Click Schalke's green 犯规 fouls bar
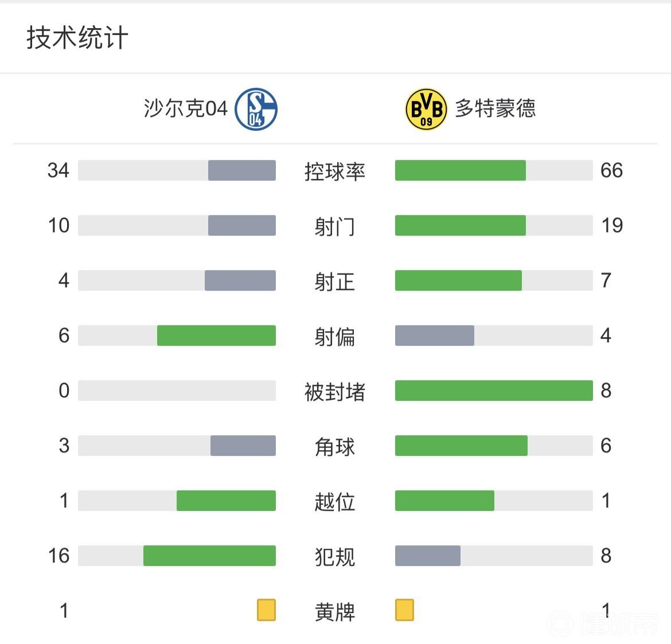The height and width of the screenshot is (644, 671). coord(209,556)
